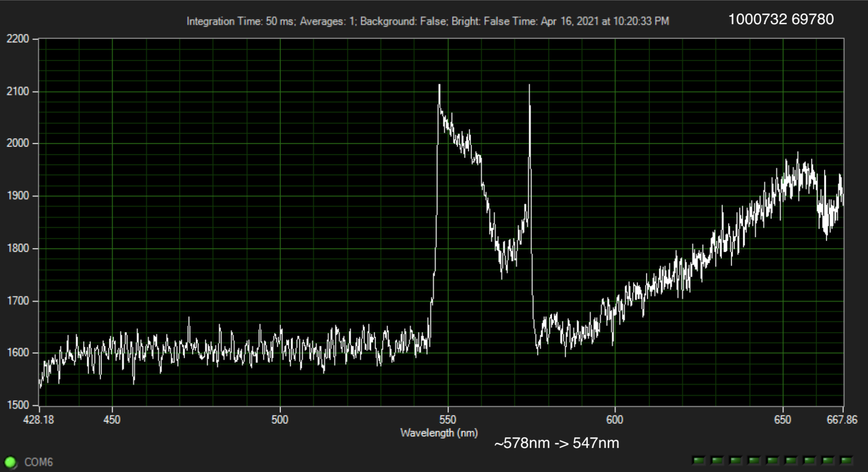This screenshot has width=868, height=472.
Task: Click the 2100 y-axis label
Action: coord(18,91)
